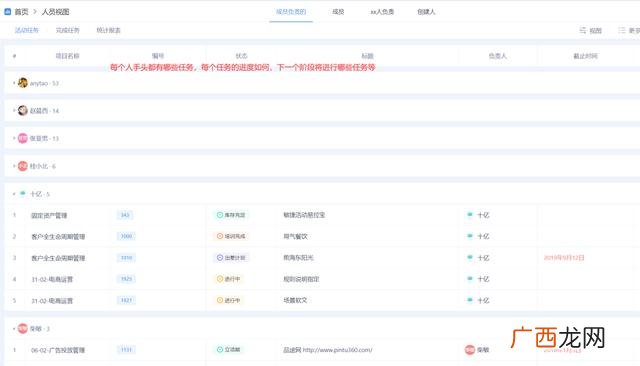640x366 pixels.
Task: Click status icon in 06-02-广告投放管理 row
Action: [x=220, y=350]
